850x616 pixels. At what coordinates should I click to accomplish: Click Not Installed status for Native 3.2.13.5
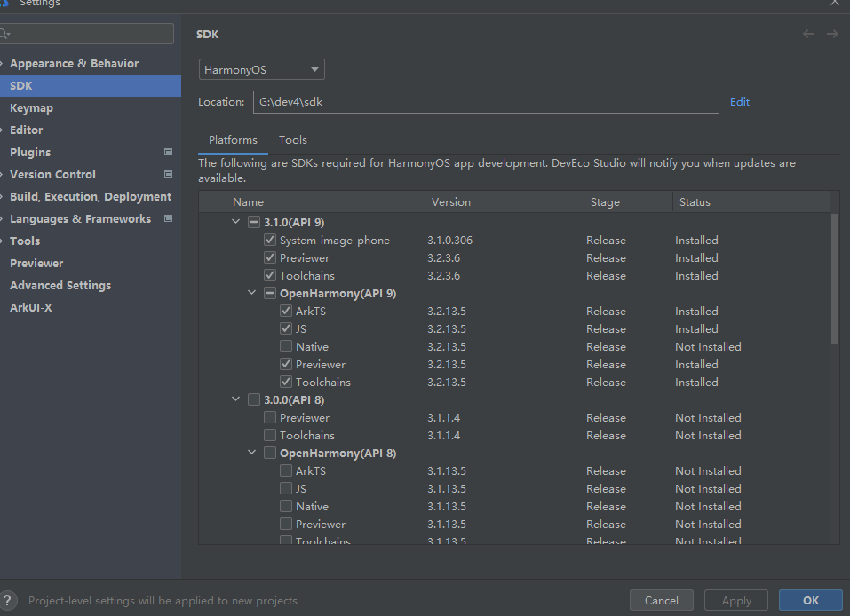point(708,347)
